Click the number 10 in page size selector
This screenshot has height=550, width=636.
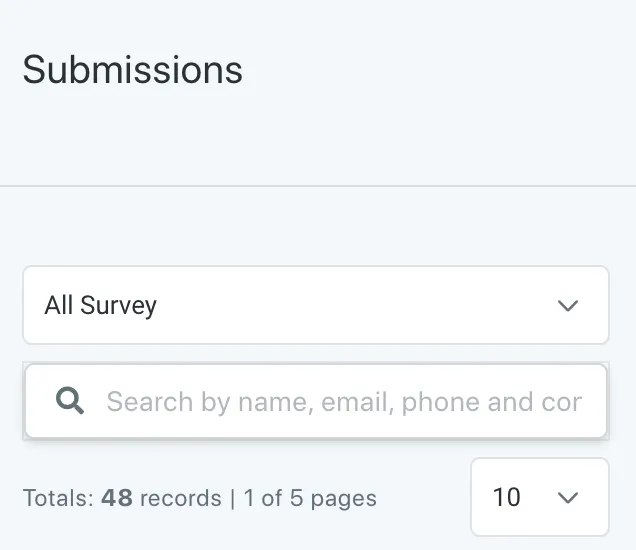(507, 497)
